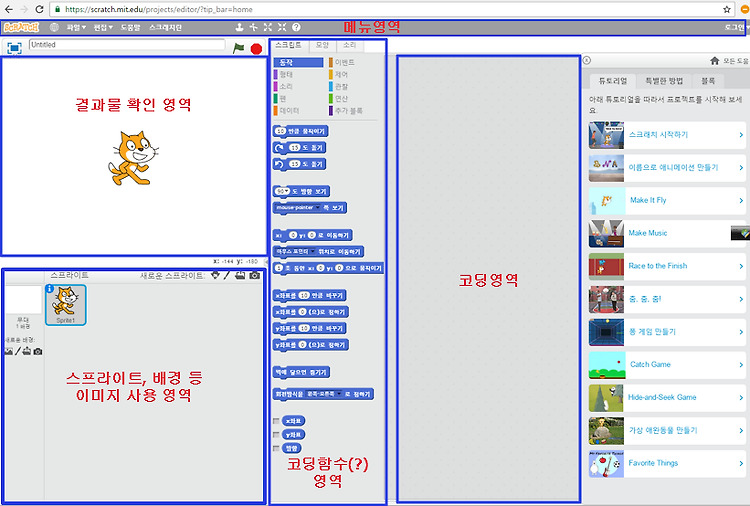Toggle the 방향 reporter checkbox
Screen dimensions: 750x506
pyautogui.click(x=276, y=448)
